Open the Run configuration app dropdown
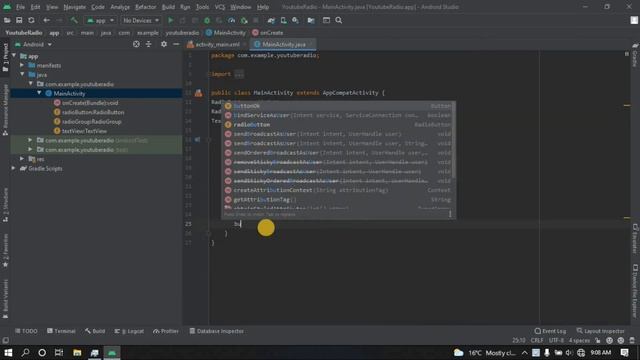 (100, 20)
